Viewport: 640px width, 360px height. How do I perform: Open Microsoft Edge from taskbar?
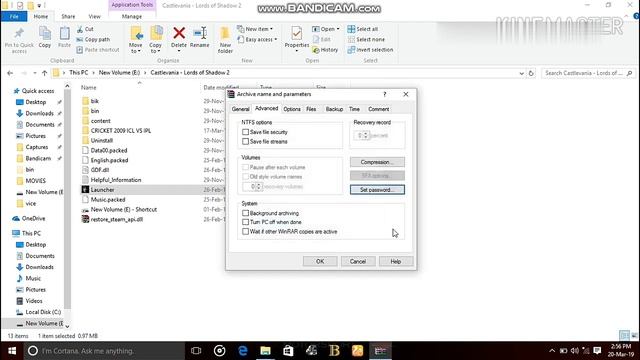coord(243,351)
